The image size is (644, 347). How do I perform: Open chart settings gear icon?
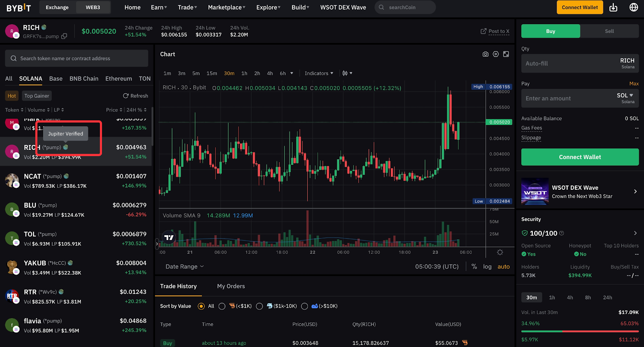click(496, 54)
